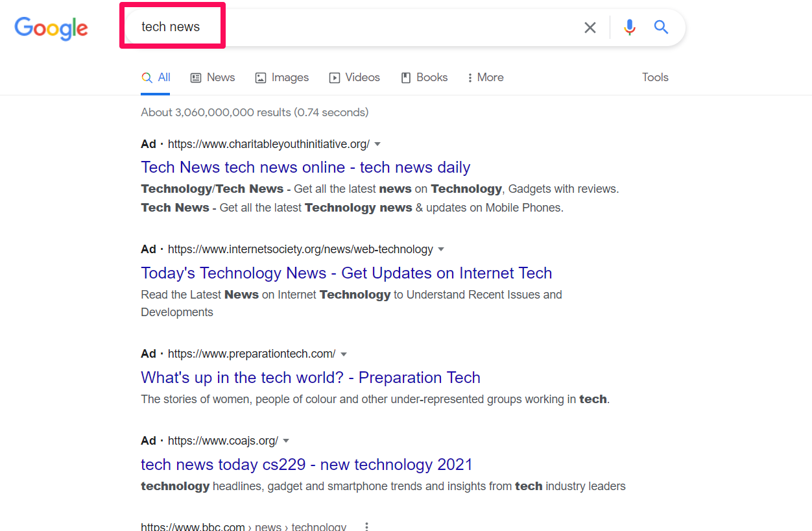
Task: Submit search with magnifying glass icon
Action: (661, 27)
